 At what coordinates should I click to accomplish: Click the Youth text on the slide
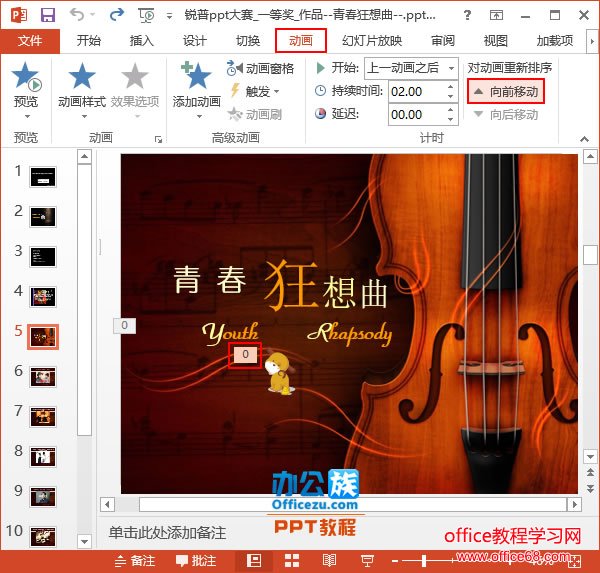230,333
